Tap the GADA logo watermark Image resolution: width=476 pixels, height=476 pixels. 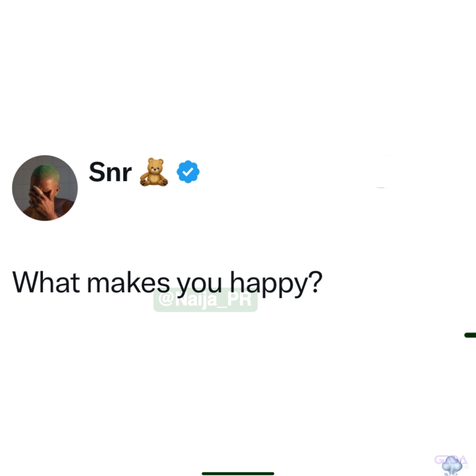[x=451, y=460]
